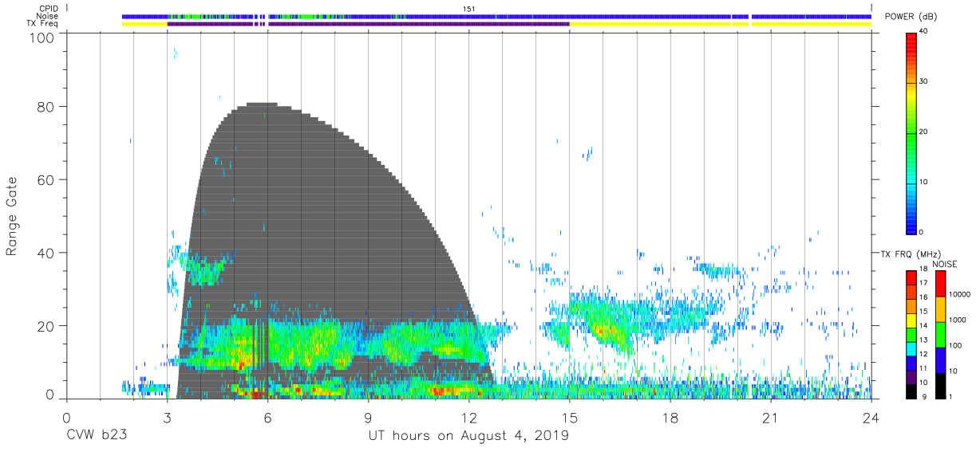The height and width of the screenshot is (452, 980).
Task: Click the y-axis tick label '100'
Action: (43, 37)
